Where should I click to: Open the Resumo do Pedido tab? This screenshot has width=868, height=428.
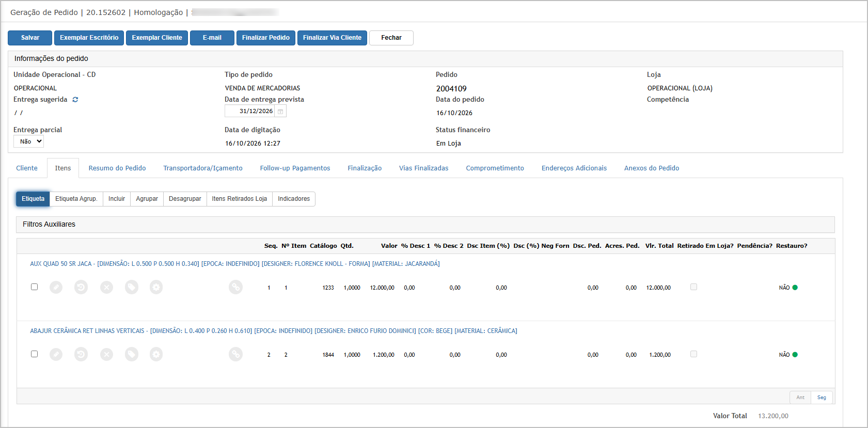[117, 168]
